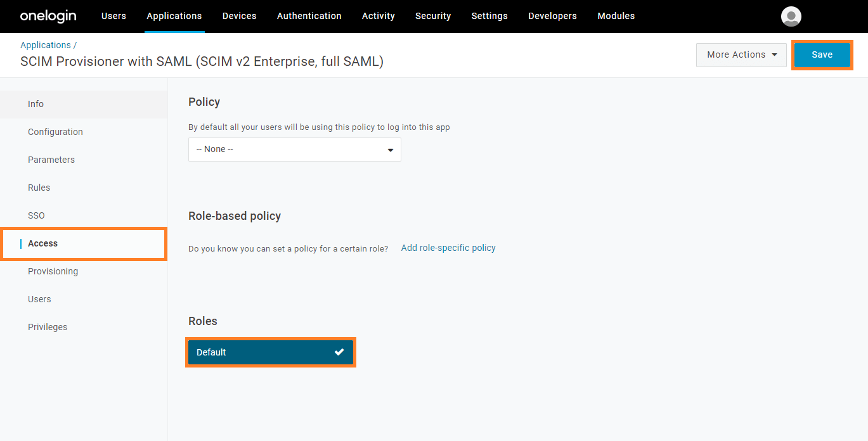This screenshot has height=441, width=868.
Task: Go to the Parameters sidebar tab
Action: pos(84,160)
